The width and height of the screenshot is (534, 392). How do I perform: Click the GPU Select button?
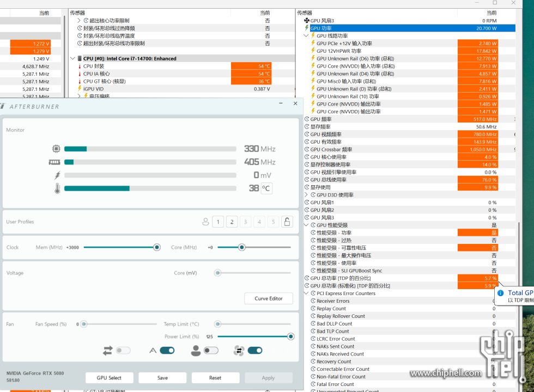click(109, 378)
